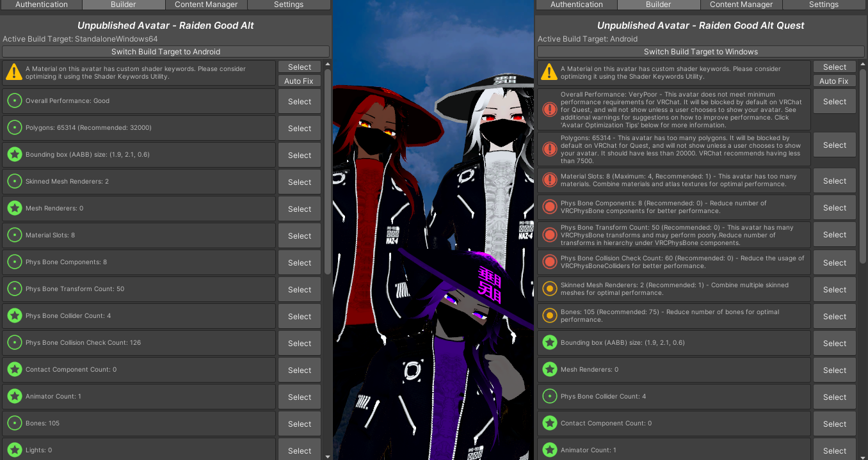The image size is (868, 460).
Task: Click circle icon beside Quest panel Phys Bone Collider Count: 4
Action: point(549,396)
